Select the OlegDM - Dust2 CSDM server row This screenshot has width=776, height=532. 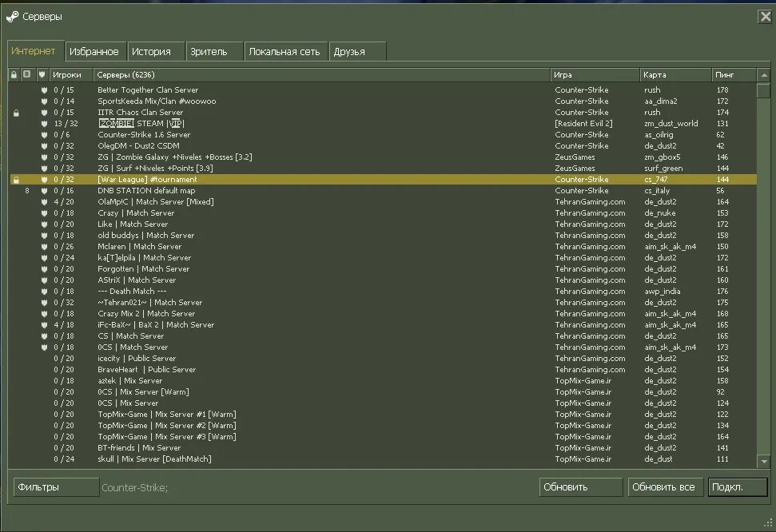383,146
